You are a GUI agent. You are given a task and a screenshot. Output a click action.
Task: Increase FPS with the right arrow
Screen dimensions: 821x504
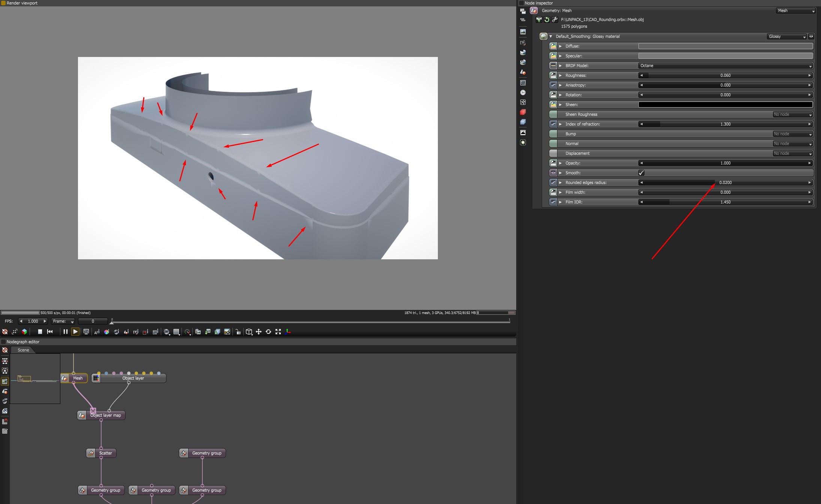(x=45, y=321)
